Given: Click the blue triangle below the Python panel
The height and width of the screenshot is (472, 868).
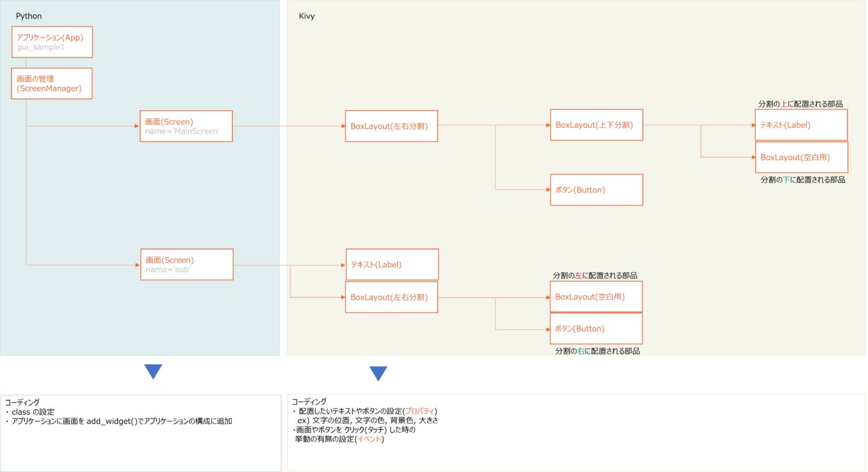Looking at the screenshot, I should [x=154, y=371].
